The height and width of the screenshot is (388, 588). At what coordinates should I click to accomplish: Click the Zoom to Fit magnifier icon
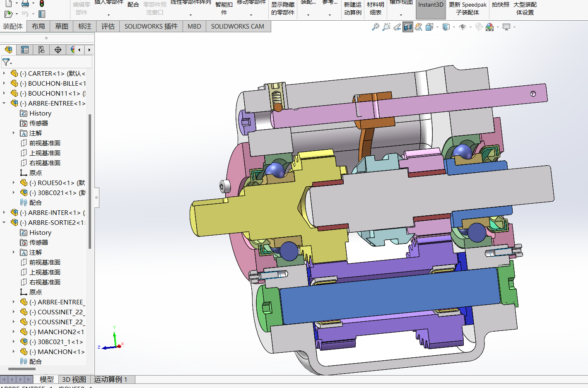[376, 27]
